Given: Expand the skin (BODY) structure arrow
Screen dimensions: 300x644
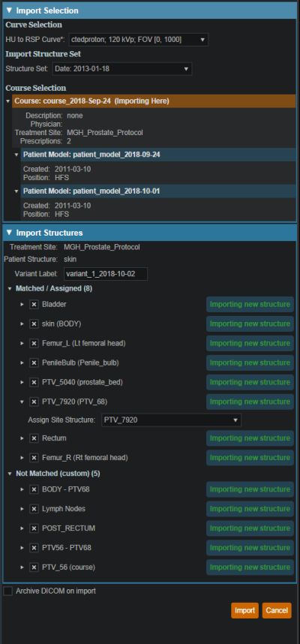Looking at the screenshot, I should click(22, 324).
